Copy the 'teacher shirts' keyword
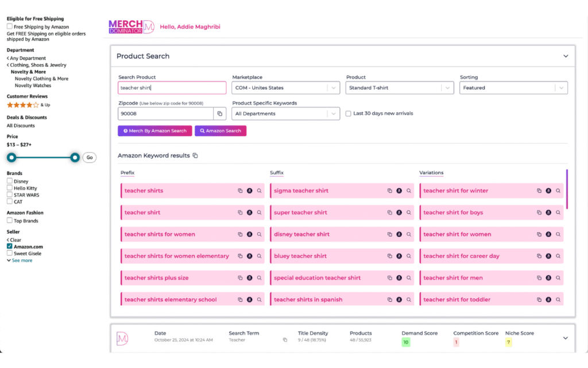The width and height of the screenshot is (588, 368). tap(240, 191)
